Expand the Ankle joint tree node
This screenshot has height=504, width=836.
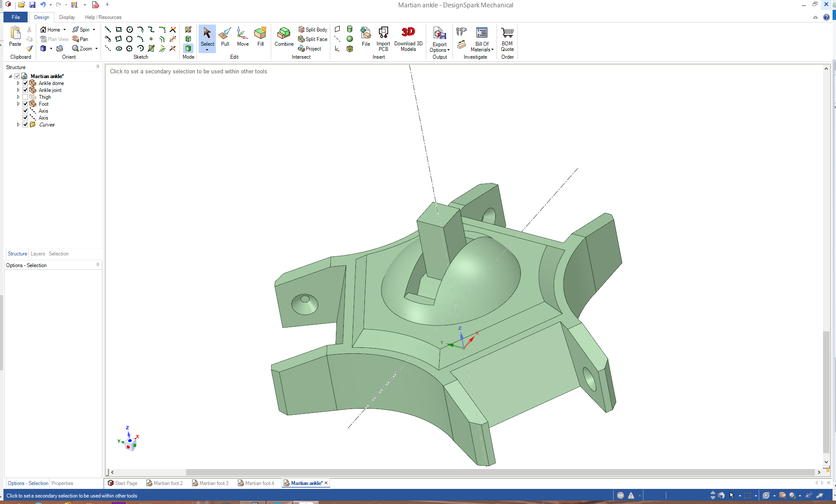18,90
